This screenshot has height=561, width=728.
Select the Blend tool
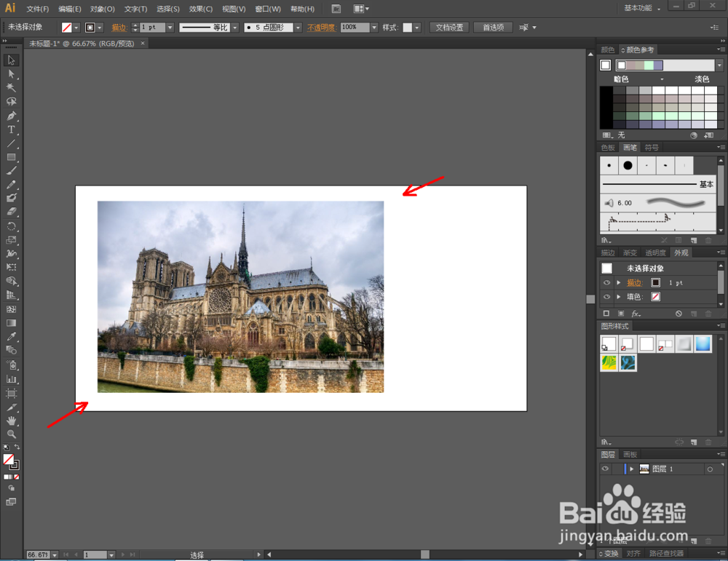click(x=11, y=350)
